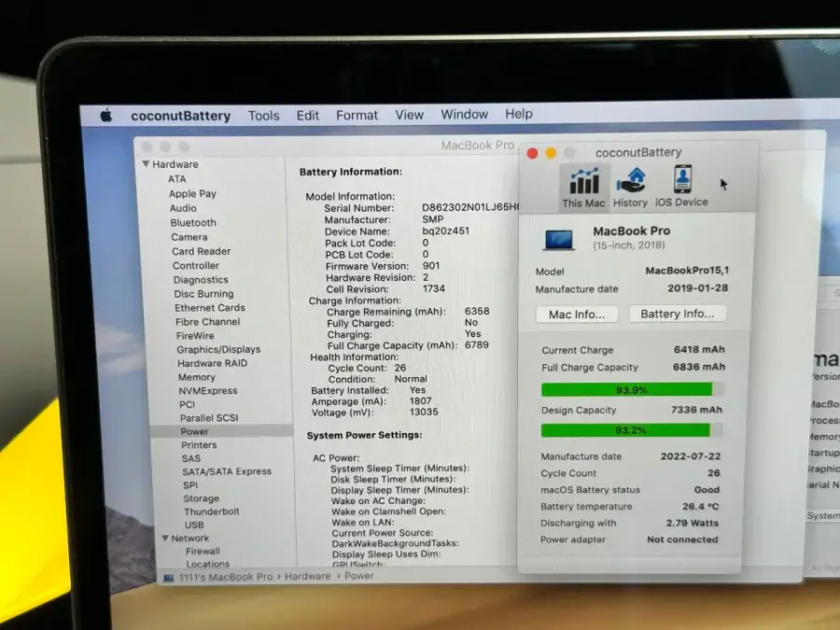This screenshot has width=840, height=630.
Task: Click the Mac Info button
Action: tap(577, 314)
